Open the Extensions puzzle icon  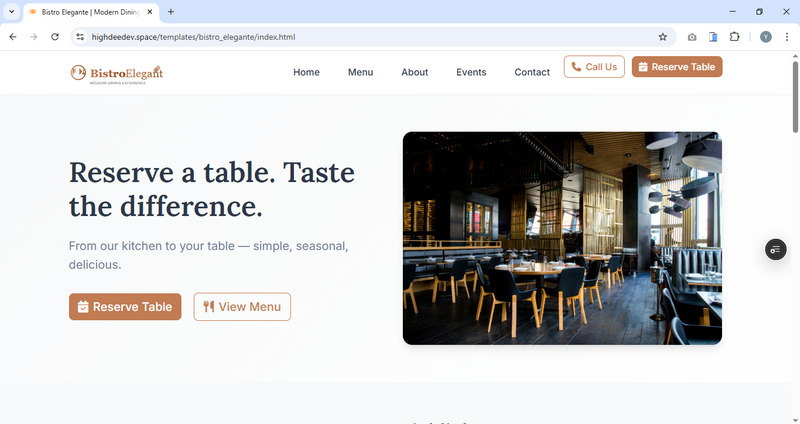point(734,37)
